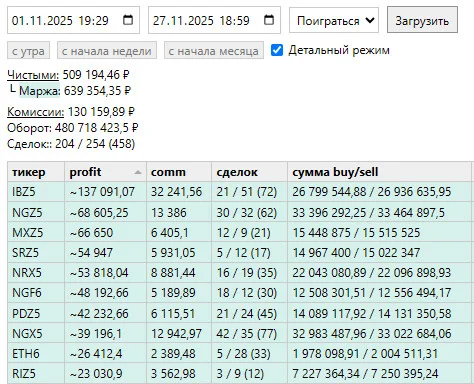Click the Чистыми link

pos(33,75)
